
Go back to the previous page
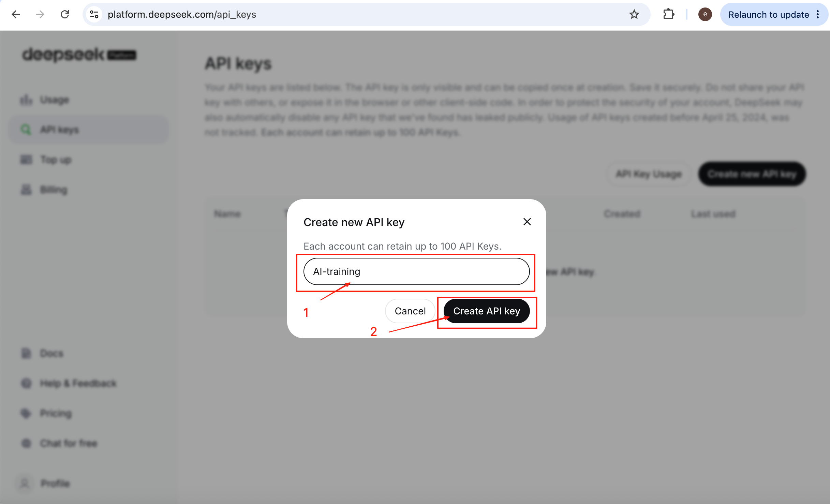tap(16, 14)
